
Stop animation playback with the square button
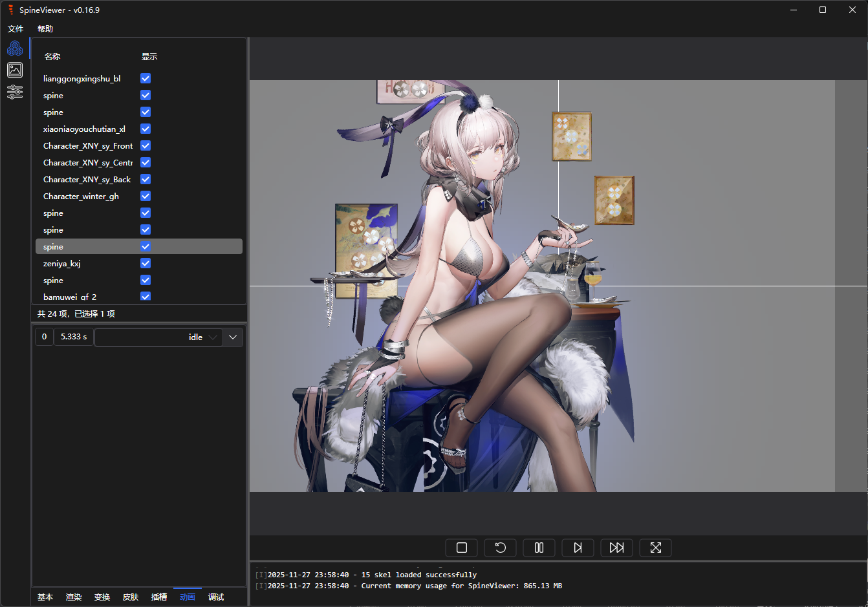click(462, 548)
